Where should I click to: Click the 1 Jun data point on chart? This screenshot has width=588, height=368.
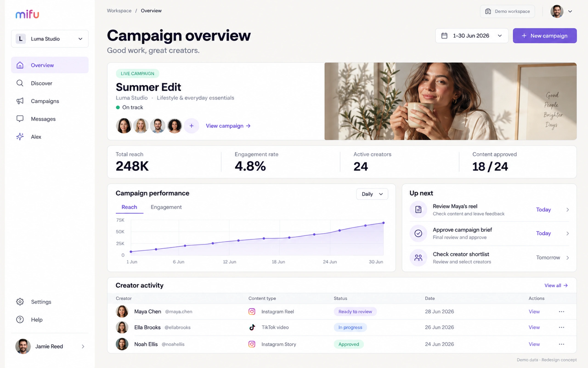tap(131, 252)
